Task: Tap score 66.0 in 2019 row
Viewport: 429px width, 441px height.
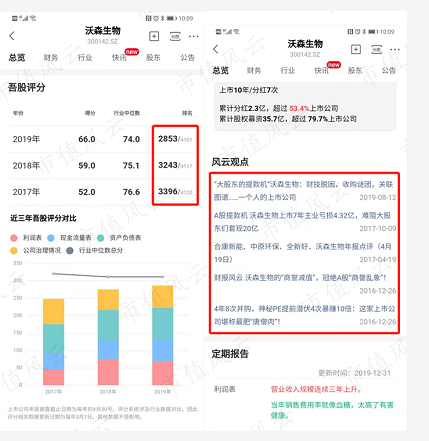Action: click(87, 139)
